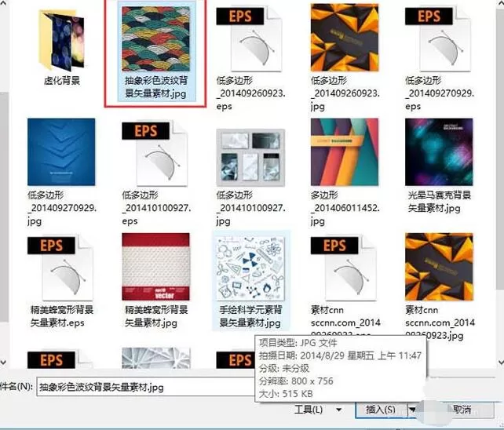This screenshot has height=430, width=504.
Task: Select the bottom-left EPS file icon
Action: tap(60, 359)
